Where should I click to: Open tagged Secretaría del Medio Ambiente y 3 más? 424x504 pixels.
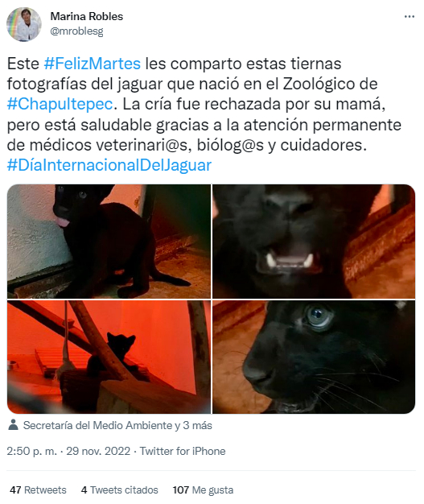[117, 425]
